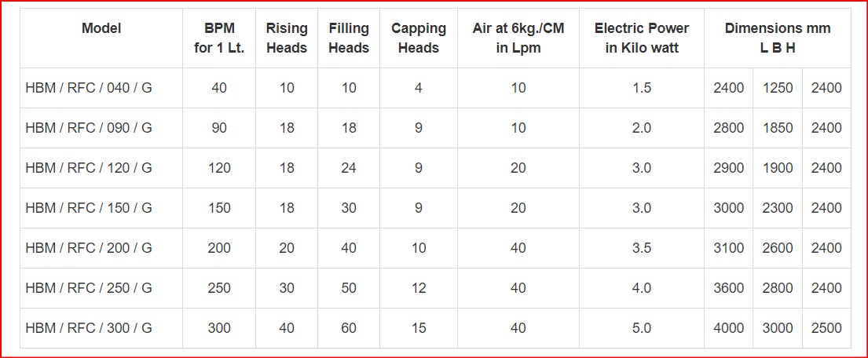Click the 60 filling heads cell

[x=349, y=327]
